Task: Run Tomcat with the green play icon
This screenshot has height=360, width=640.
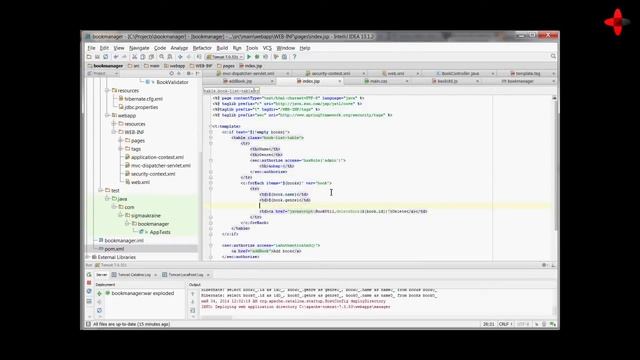Action: 249,57
